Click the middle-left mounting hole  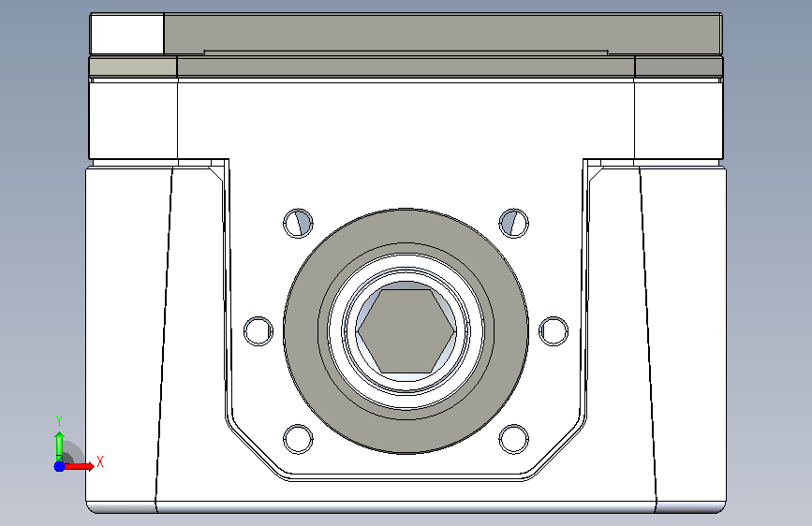(x=258, y=330)
